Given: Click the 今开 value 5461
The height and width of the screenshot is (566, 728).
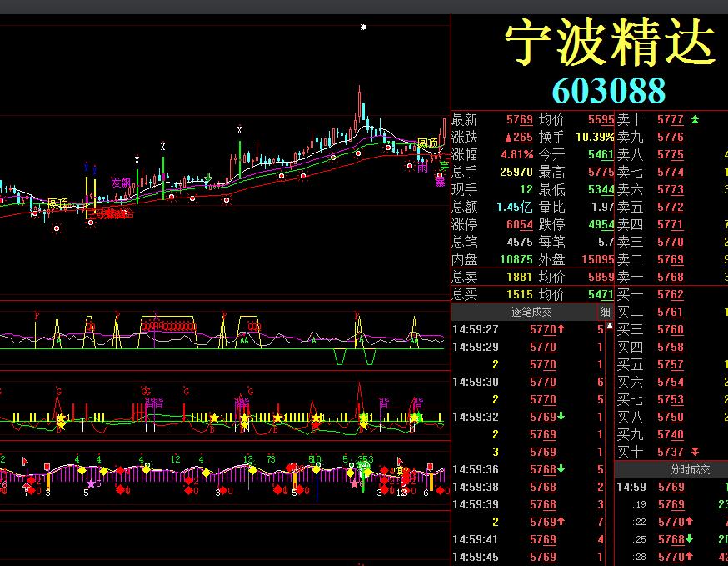Looking at the screenshot, I should coord(601,154).
